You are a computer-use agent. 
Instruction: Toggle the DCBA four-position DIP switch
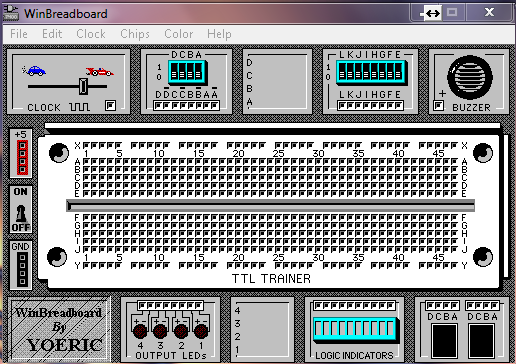click(x=187, y=72)
